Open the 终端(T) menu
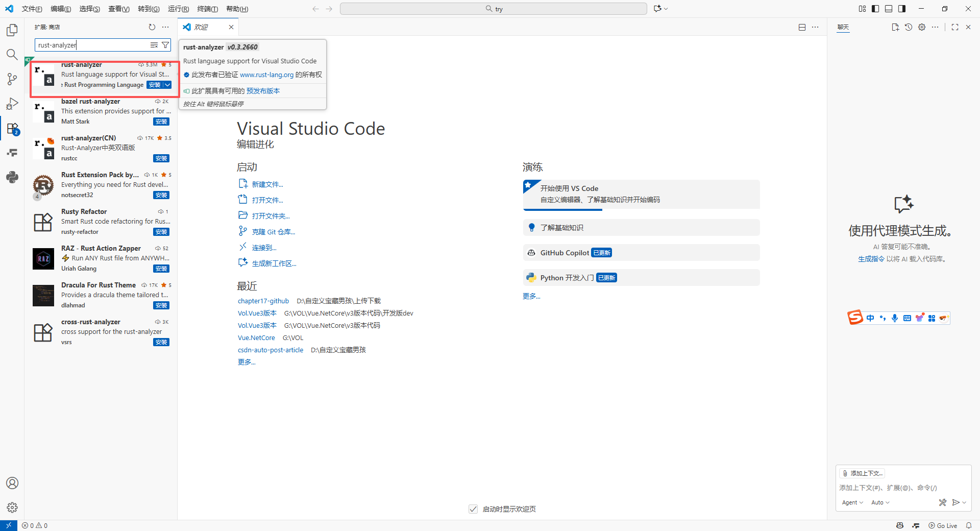 (207, 9)
